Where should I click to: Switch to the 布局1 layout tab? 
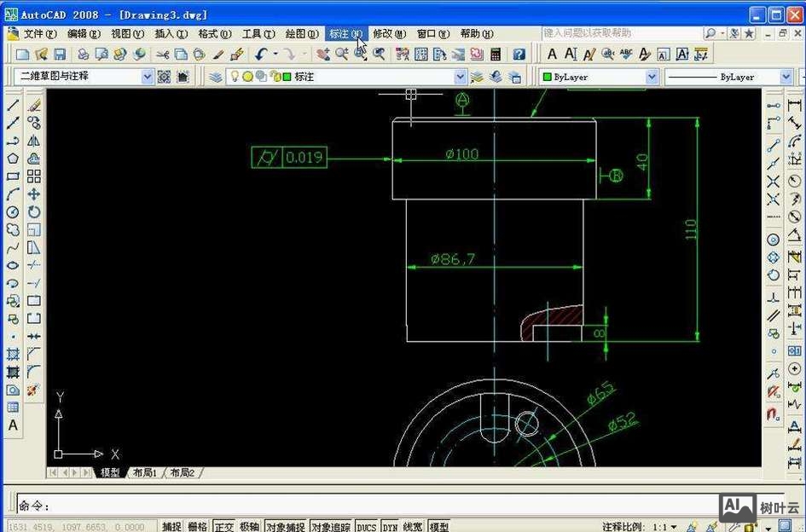tap(144, 472)
